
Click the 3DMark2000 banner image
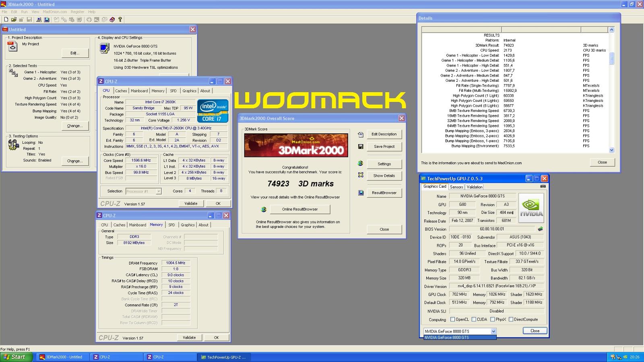(296, 145)
